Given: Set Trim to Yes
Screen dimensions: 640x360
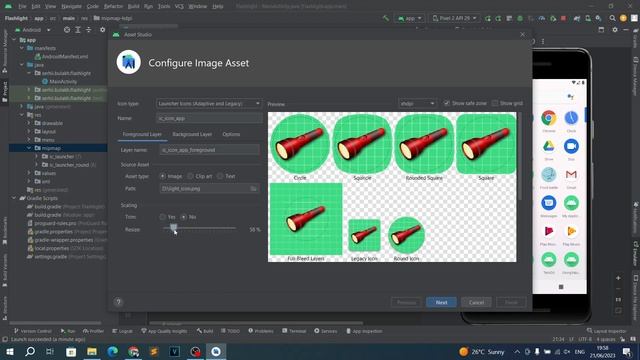Looking at the screenshot, I should [x=163, y=217].
